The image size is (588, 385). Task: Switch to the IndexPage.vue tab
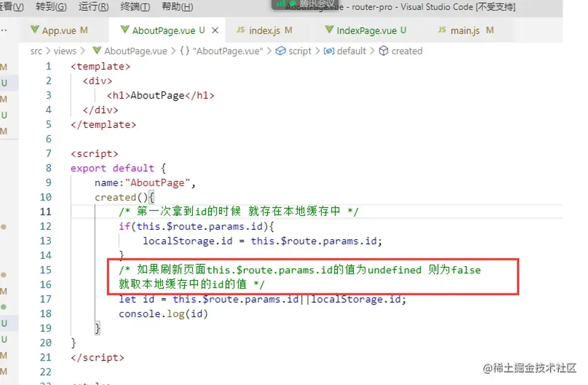[x=366, y=30]
